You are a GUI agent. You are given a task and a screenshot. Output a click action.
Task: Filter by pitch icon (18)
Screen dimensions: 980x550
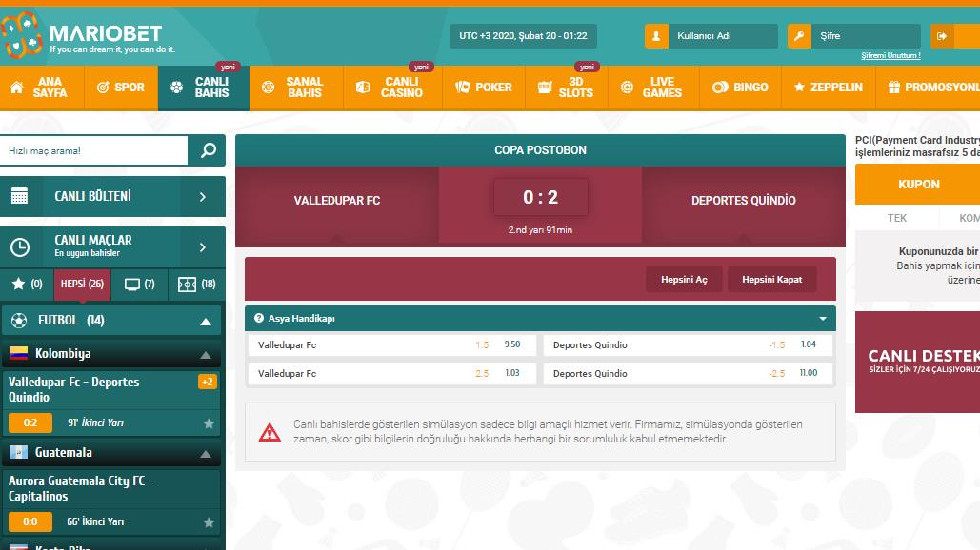pyautogui.click(x=196, y=285)
